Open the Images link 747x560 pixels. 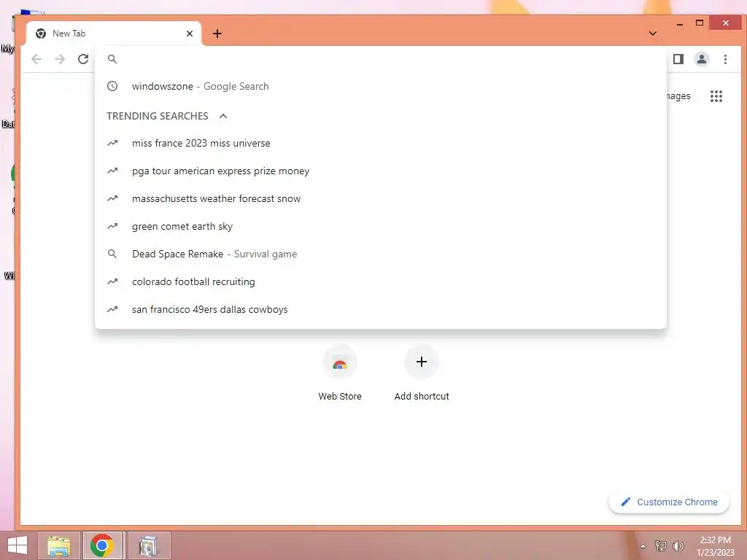point(678,96)
